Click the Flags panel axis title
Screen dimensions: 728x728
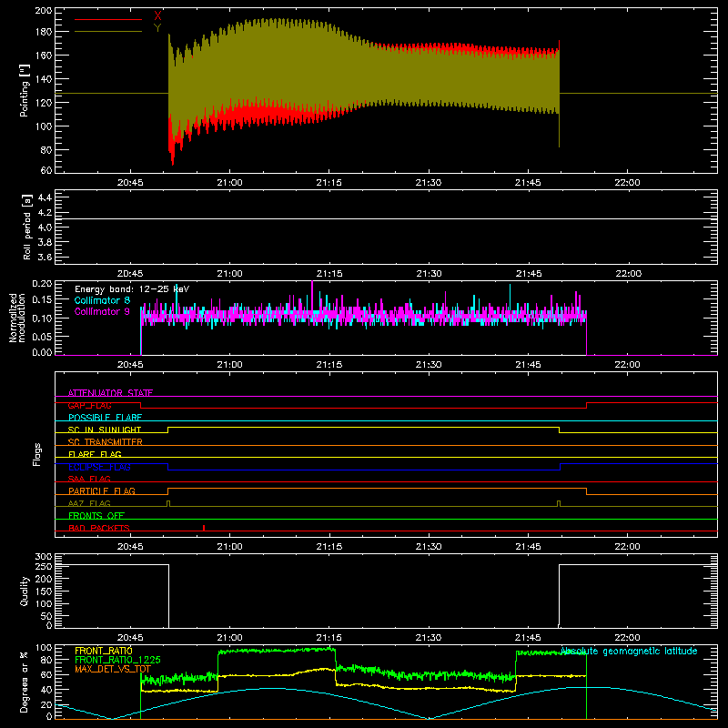point(37,454)
